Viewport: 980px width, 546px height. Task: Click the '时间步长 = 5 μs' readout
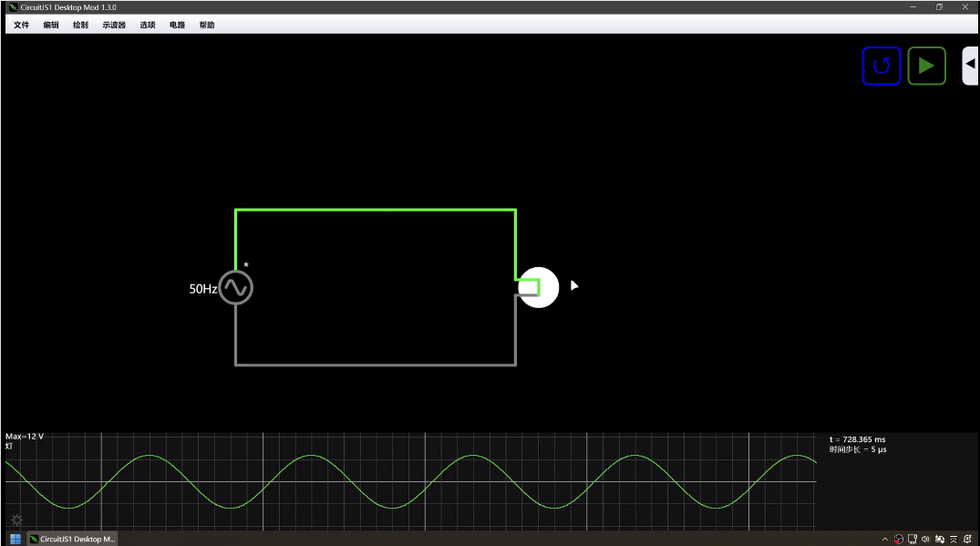(x=858, y=449)
